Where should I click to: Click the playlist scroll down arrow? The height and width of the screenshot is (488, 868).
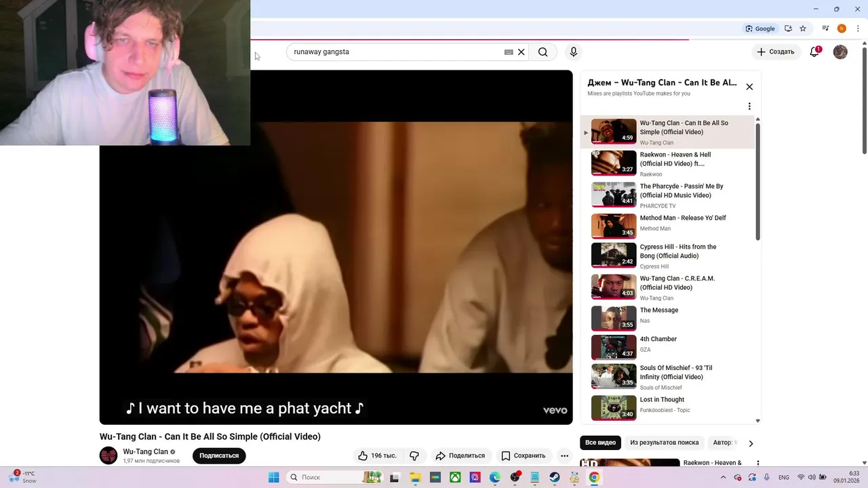pos(757,421)
